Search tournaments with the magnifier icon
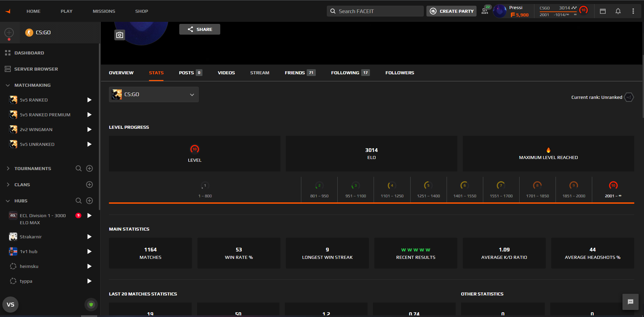 click(x=79, y=168)
